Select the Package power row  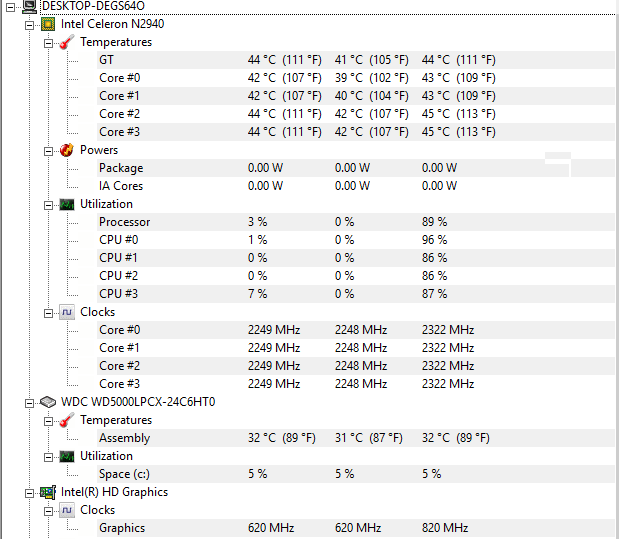[x=121, y=168]
